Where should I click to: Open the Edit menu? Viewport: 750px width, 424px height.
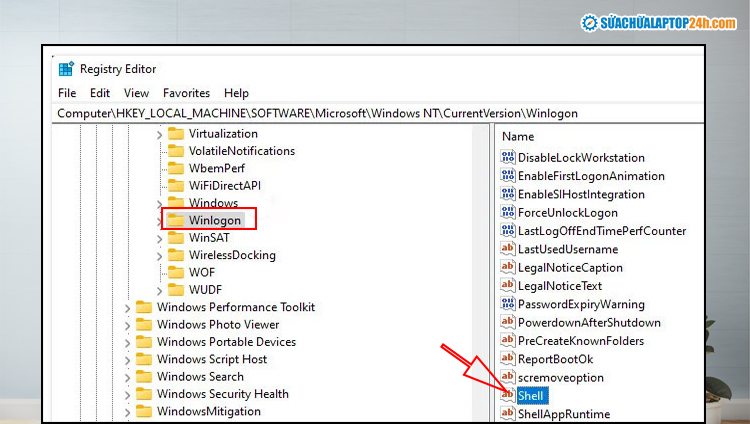100,93
